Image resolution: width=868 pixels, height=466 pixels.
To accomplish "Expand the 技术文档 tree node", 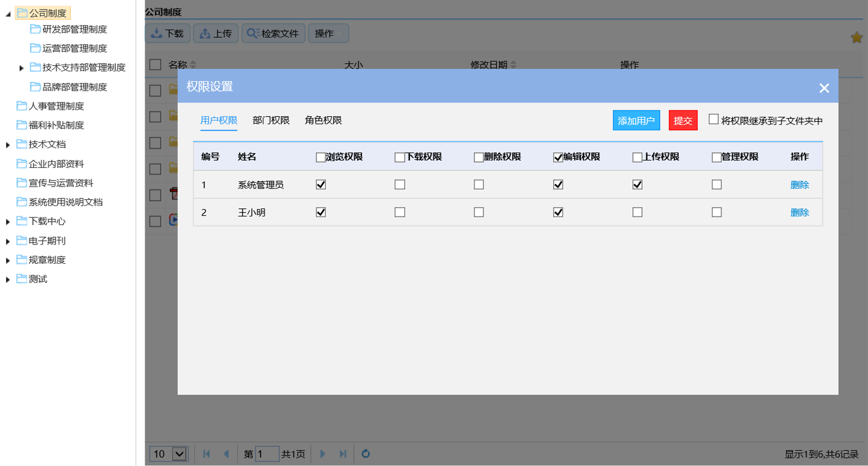I will point(8,145).
